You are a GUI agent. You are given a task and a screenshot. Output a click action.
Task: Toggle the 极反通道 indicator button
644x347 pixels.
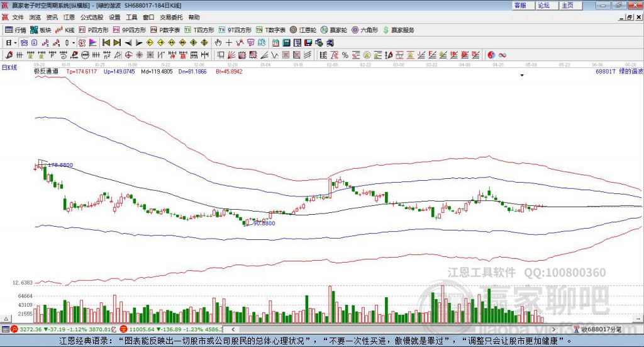(x=46, y=72)
